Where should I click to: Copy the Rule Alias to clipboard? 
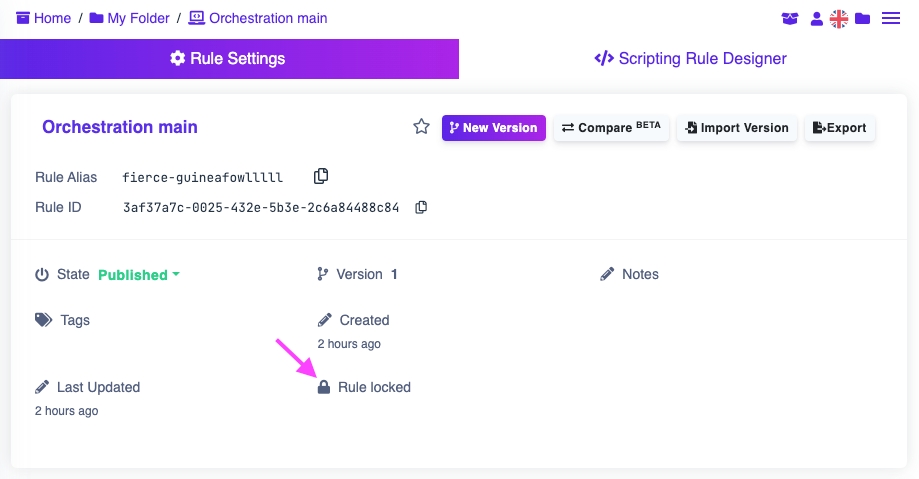321,176
